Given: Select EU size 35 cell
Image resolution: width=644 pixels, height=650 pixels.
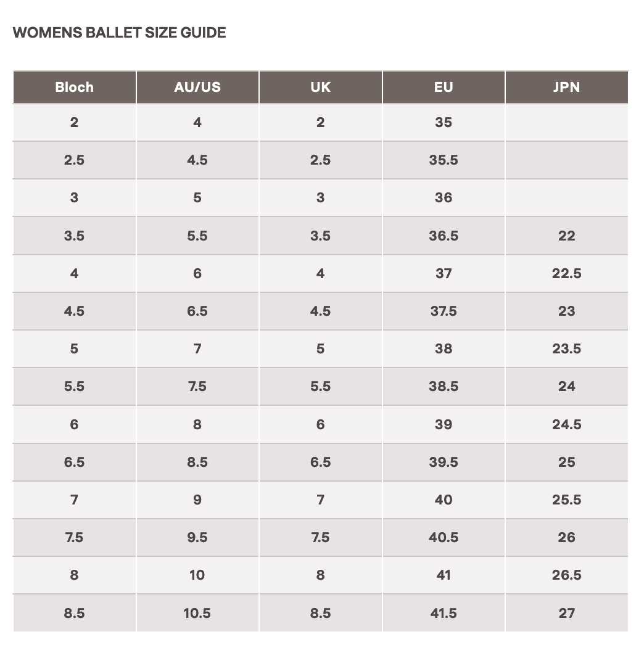Looking at the screenshot, I should (444, 122).
